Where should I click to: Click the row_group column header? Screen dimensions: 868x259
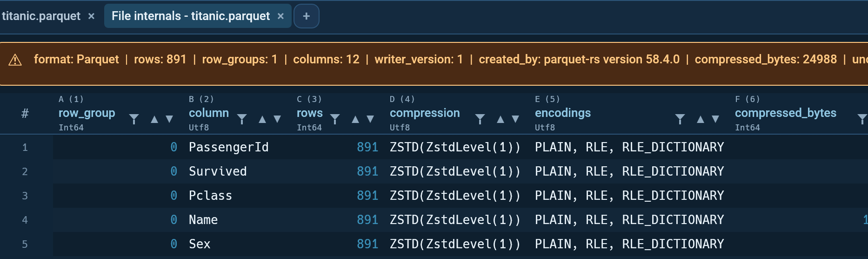(x=87, y=113)
